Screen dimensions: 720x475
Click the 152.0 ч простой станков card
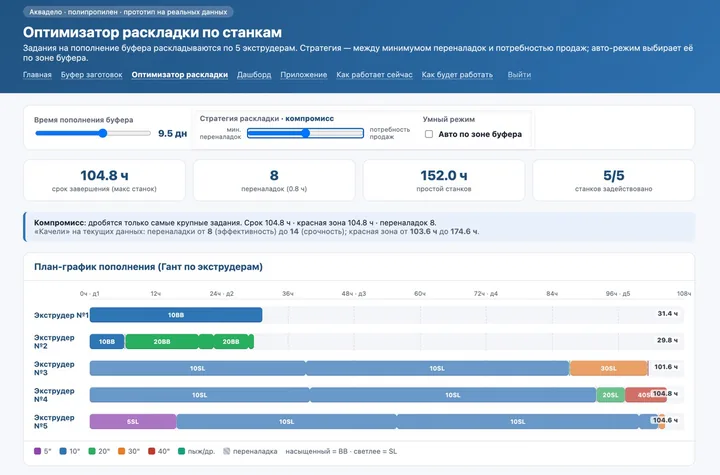444,180
